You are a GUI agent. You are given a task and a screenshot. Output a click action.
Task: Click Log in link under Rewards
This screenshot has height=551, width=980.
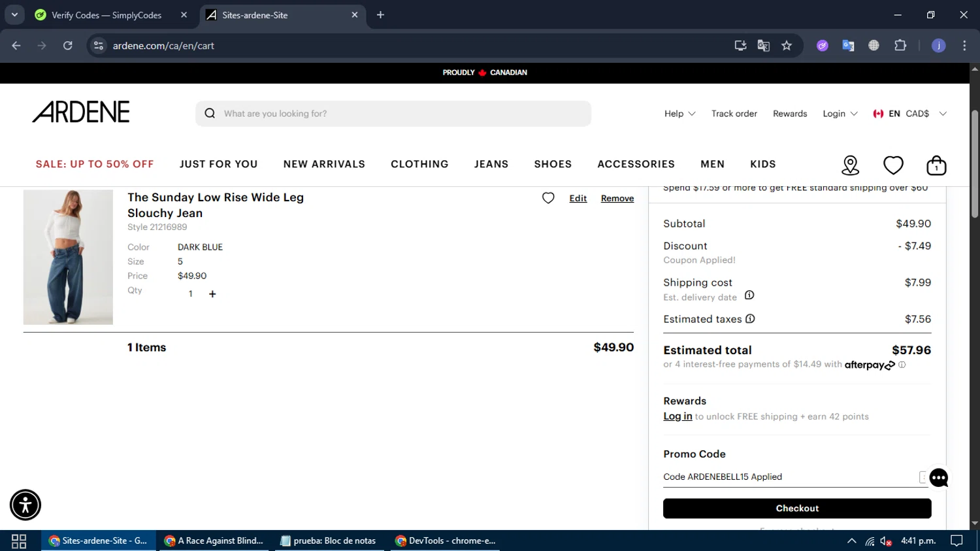(678, 416)
